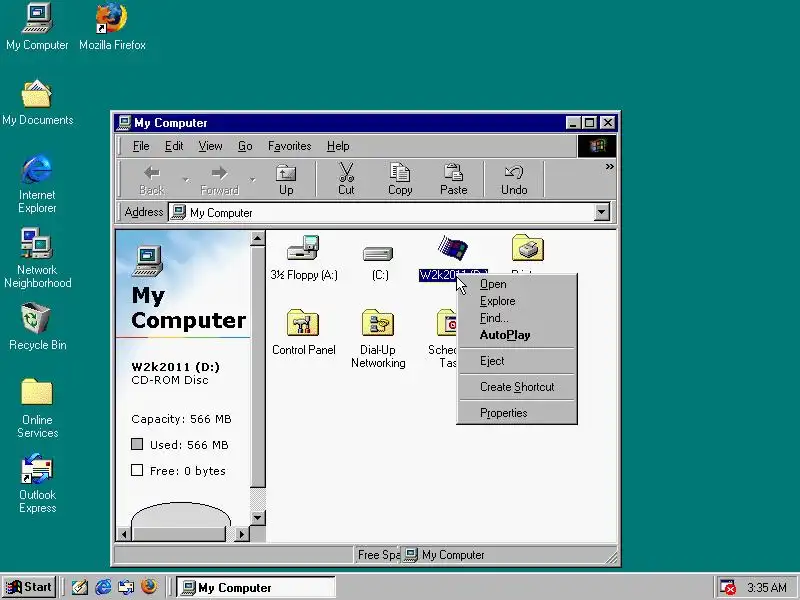The height and width of the screenshot is (600, 800).
Task: Select 3½ Floppy (A:) drive
Action: tap(304, 258)
